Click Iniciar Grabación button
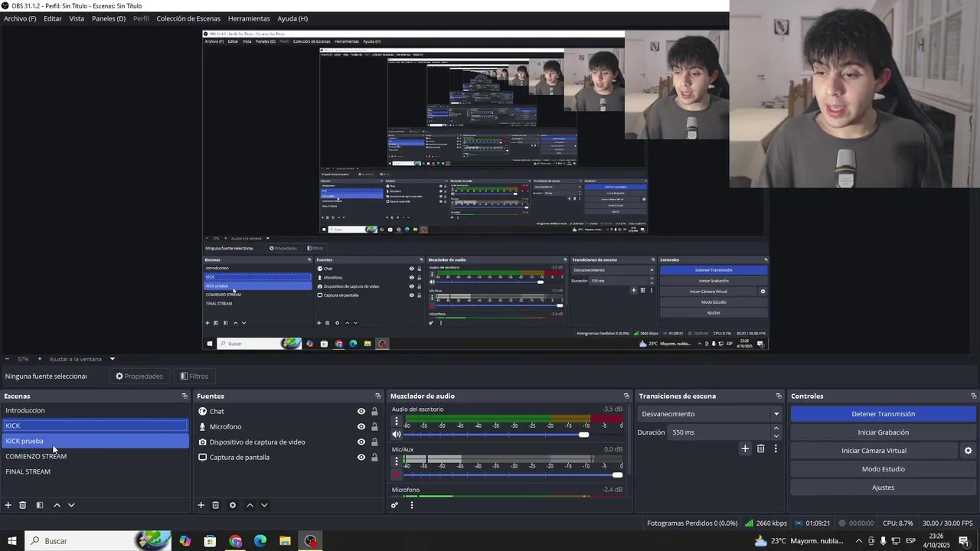The height and width of the screenshot is (551, 980). pyautogui.click(x=883, y=432)
